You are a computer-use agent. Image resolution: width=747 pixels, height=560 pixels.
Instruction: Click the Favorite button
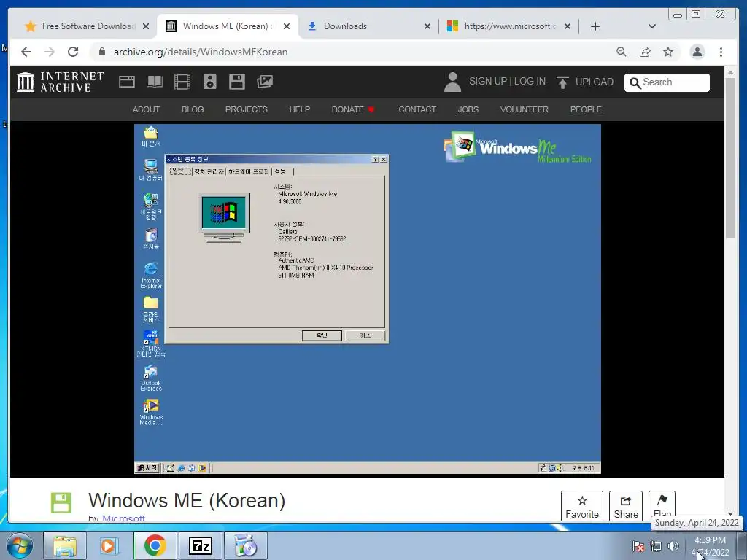tap(581, 507)
